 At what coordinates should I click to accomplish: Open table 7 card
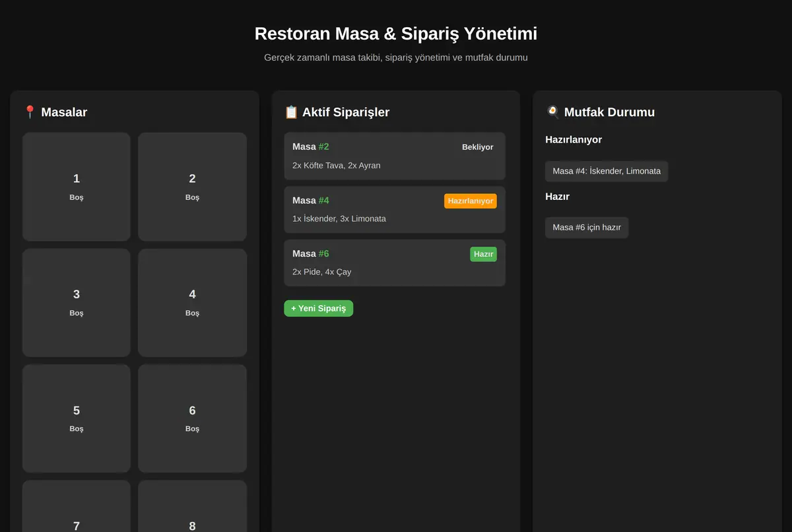pos(77,506)
